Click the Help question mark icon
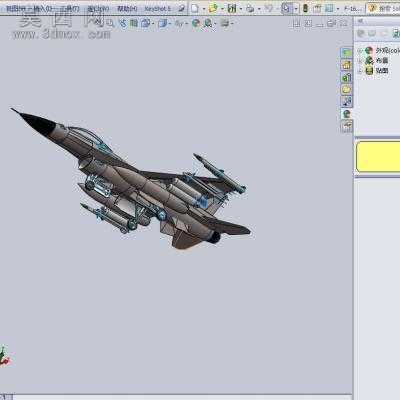The height and width of the screenshot is (400, 400). (x=372, y=8)
